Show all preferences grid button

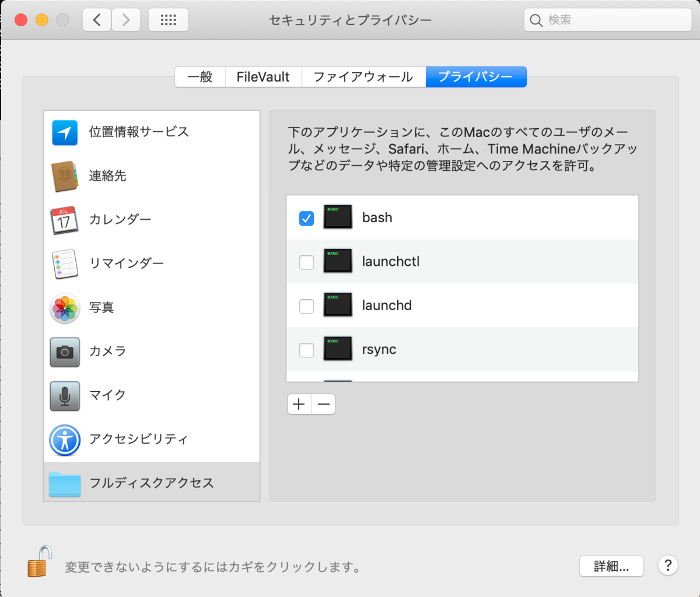coord(168,20)
